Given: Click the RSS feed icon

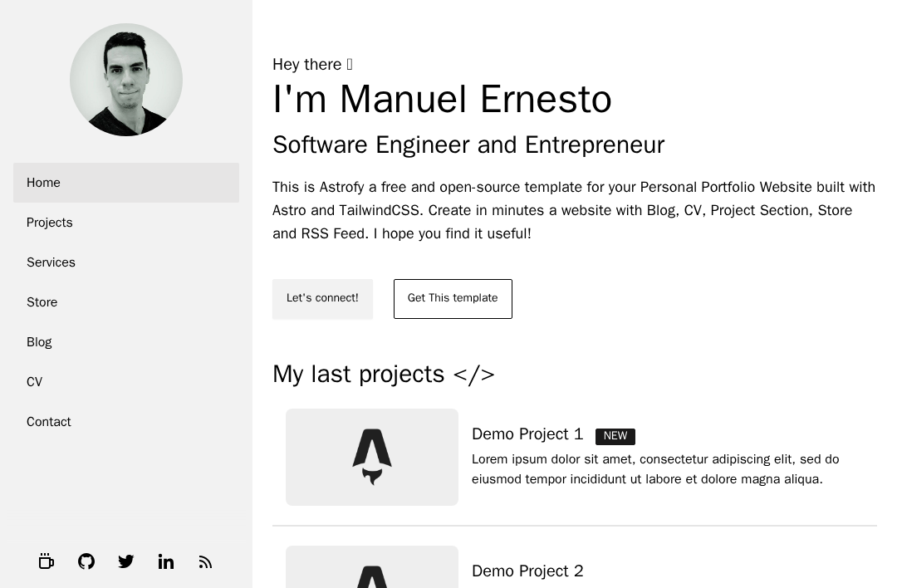Looking at the screenshot, I should tap(206, 562).
